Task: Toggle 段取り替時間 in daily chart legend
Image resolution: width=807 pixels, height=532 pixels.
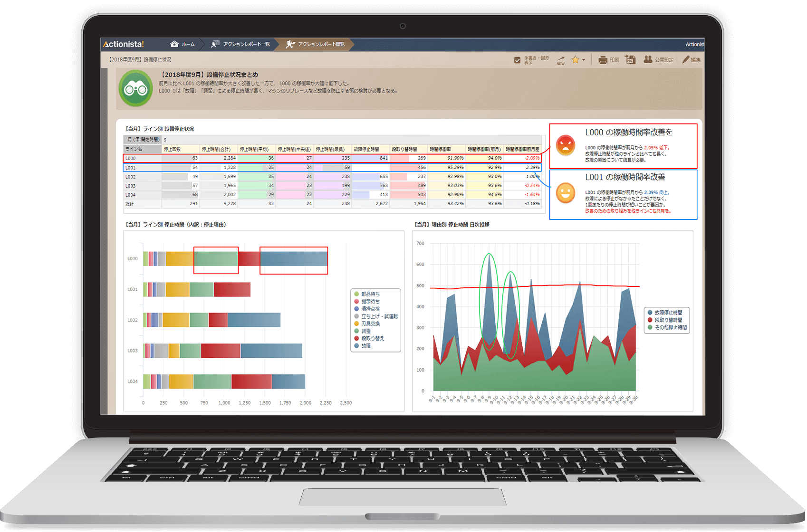Action: point(668,320)
